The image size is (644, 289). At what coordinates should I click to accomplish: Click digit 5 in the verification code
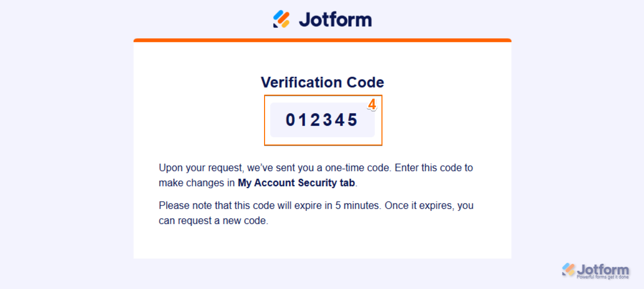tap(353, 120)
